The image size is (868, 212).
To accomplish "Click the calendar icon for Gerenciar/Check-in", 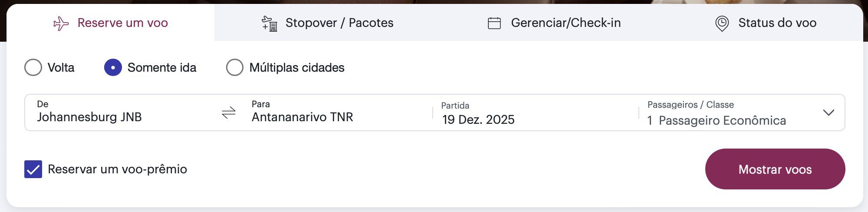I will [x=494, y=23].
